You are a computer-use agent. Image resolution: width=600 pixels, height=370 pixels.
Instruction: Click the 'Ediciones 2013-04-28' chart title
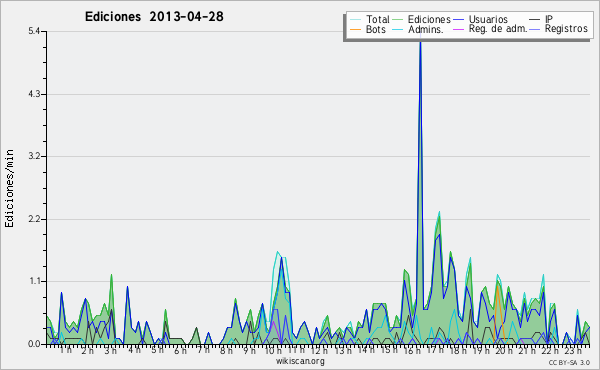[154, 17]
